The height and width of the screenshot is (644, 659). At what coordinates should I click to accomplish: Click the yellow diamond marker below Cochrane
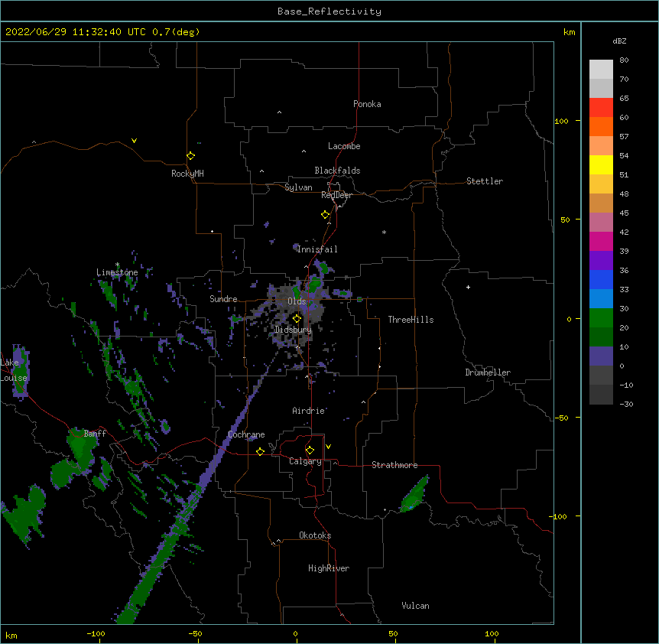pos(260,451)
